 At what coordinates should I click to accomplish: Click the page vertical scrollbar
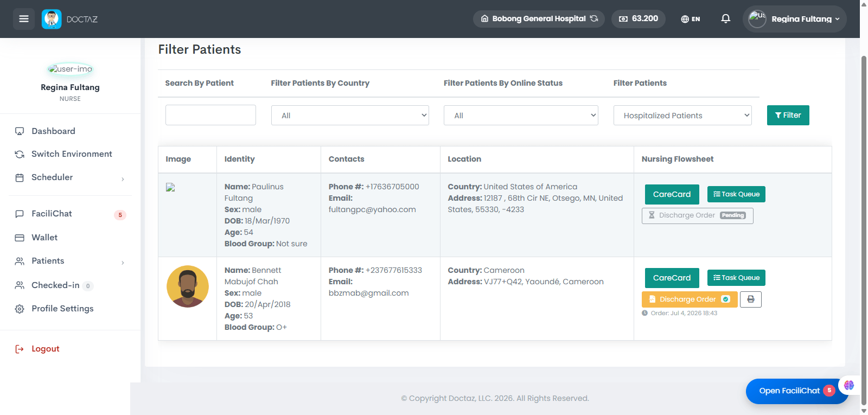click(864, 231)
